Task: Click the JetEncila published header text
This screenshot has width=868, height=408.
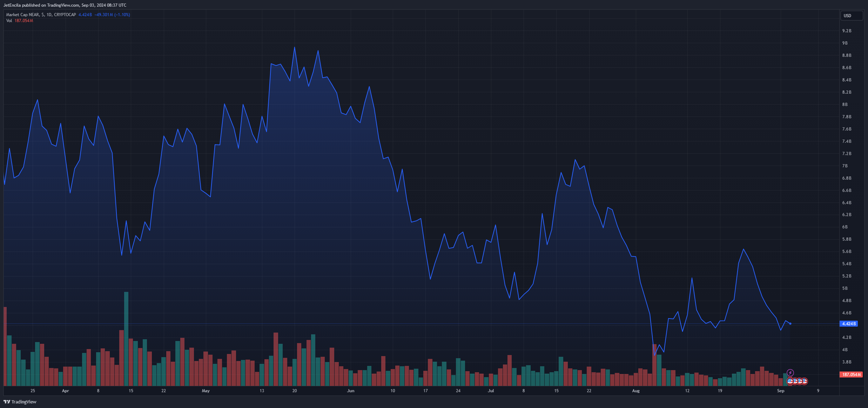Action: tap(65, 5)
